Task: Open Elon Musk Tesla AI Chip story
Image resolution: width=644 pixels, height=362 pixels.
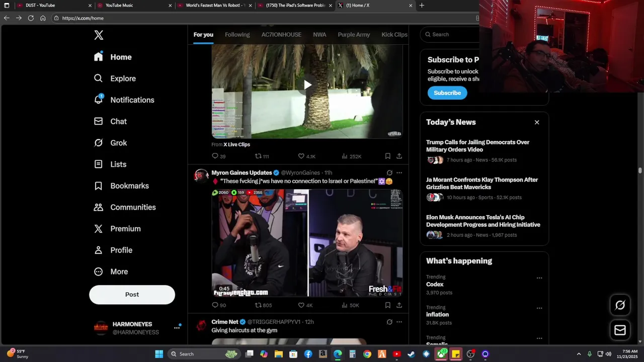Action: pyautogui.click(x=483, y=221)
